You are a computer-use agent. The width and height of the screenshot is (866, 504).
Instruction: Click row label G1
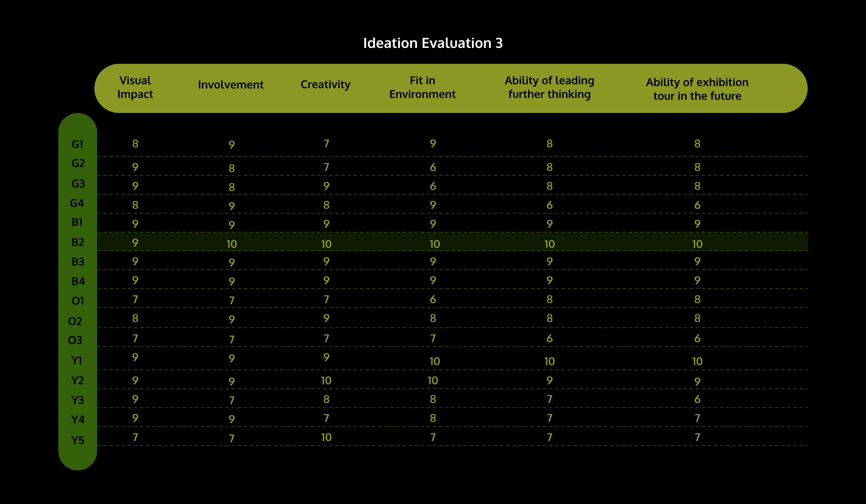click(77, 144)
